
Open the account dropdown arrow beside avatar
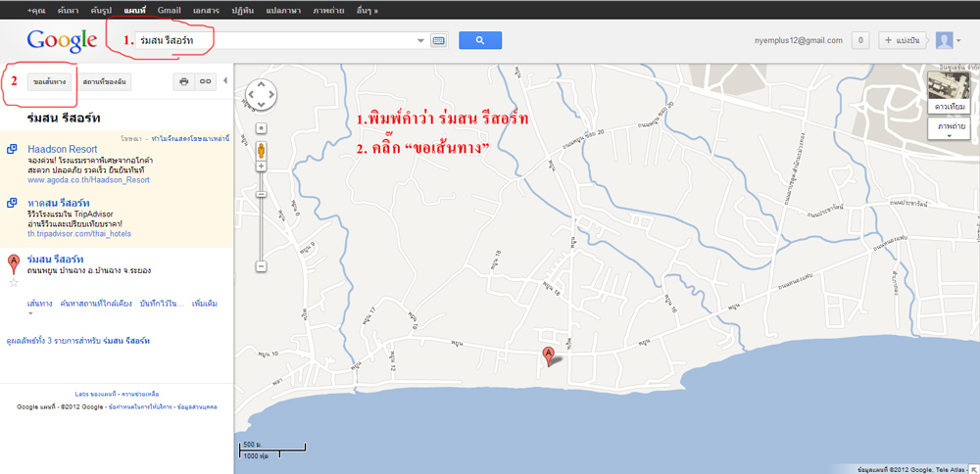click(x=958, y=41)
